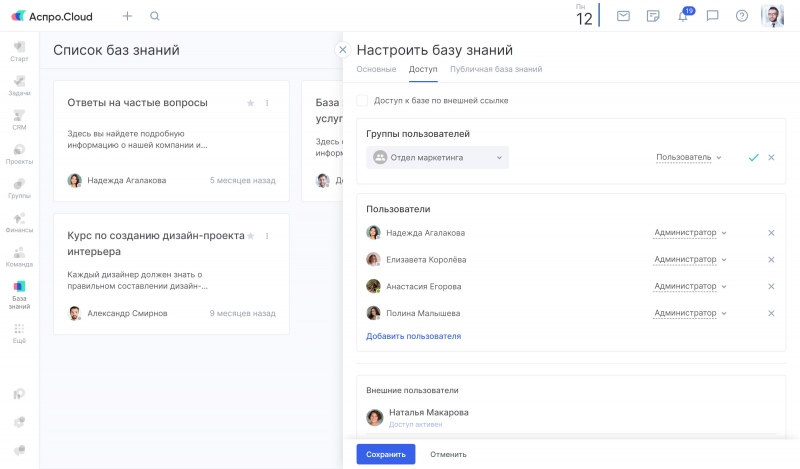Click the help question mark icon
The width and height of the screenshot is (800, 469).
741,16
